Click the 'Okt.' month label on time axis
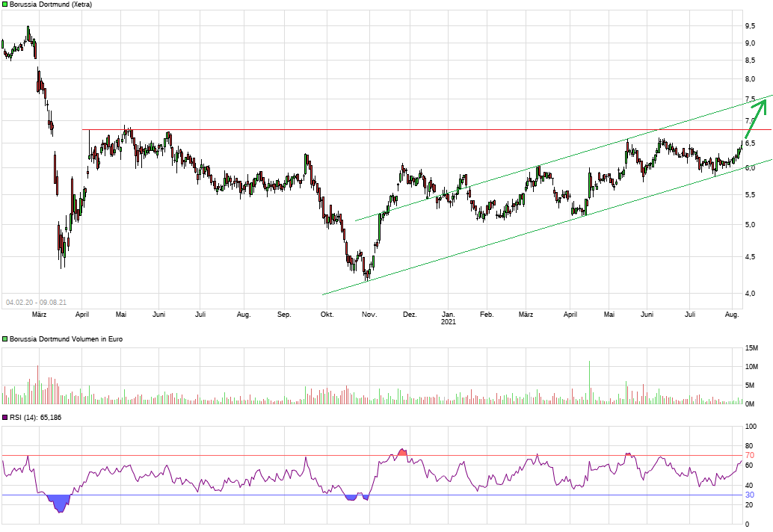773x532 pixels. coord(327,315)
